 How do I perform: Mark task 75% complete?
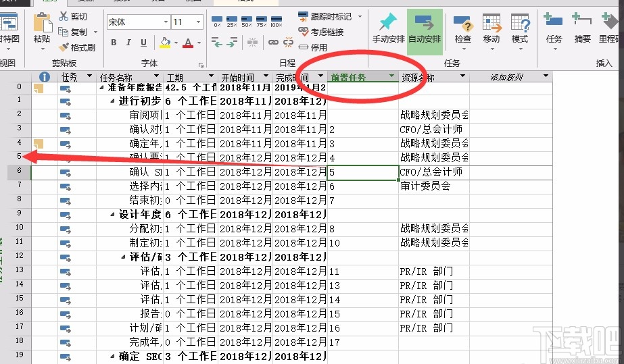click(x=262, y=22)
